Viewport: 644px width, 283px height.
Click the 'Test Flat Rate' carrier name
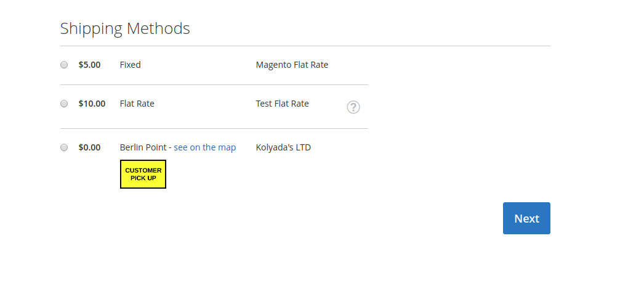[x=282, y=104]
